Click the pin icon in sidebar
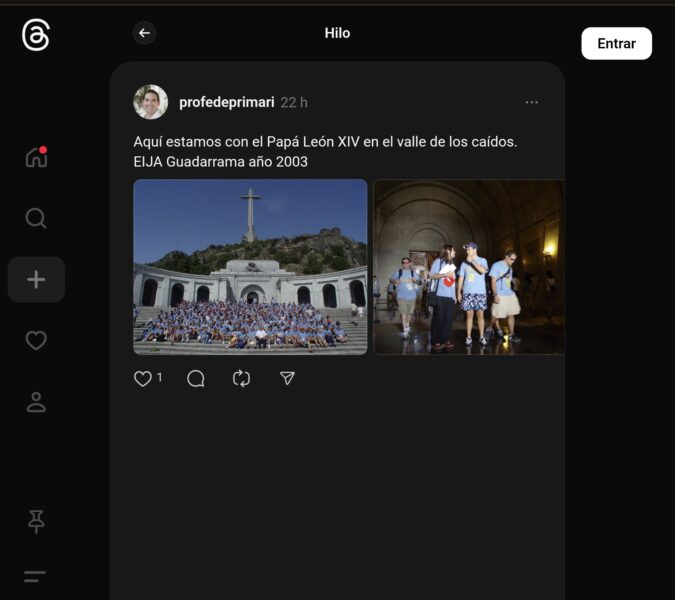The image size is (675, 600). (36, 522)
